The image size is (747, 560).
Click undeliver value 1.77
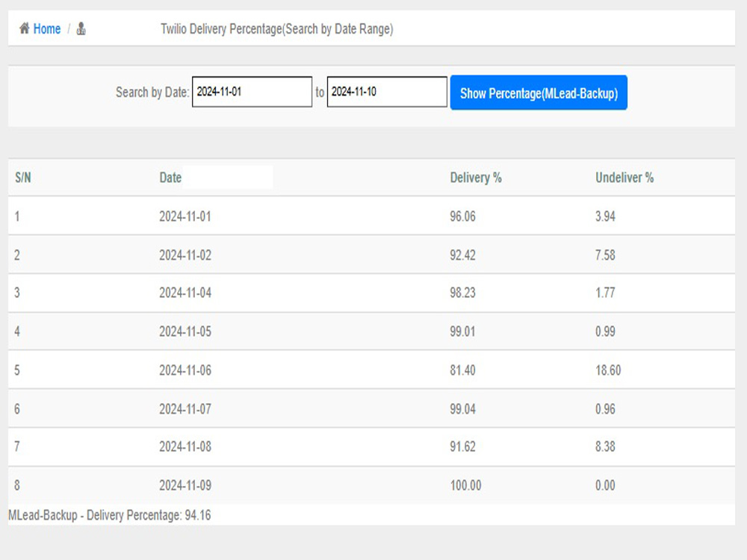[605, 293]
